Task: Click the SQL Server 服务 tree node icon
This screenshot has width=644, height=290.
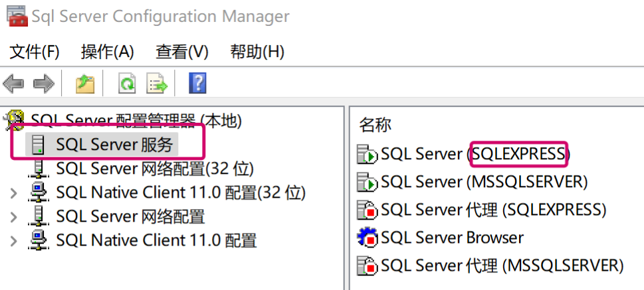Action: point(37,145)
